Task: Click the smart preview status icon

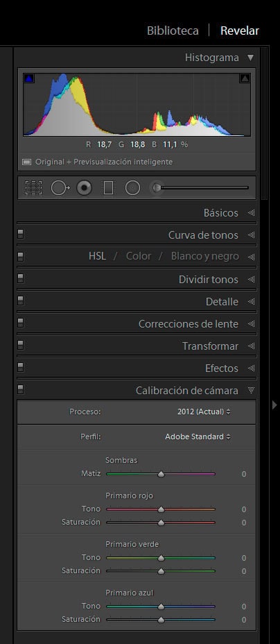Action: pos(26,162)
